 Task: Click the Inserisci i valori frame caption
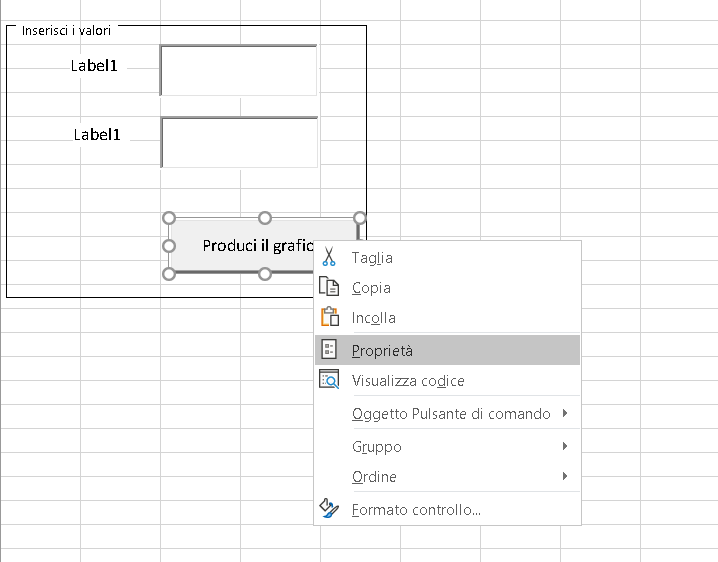[66, 31]
